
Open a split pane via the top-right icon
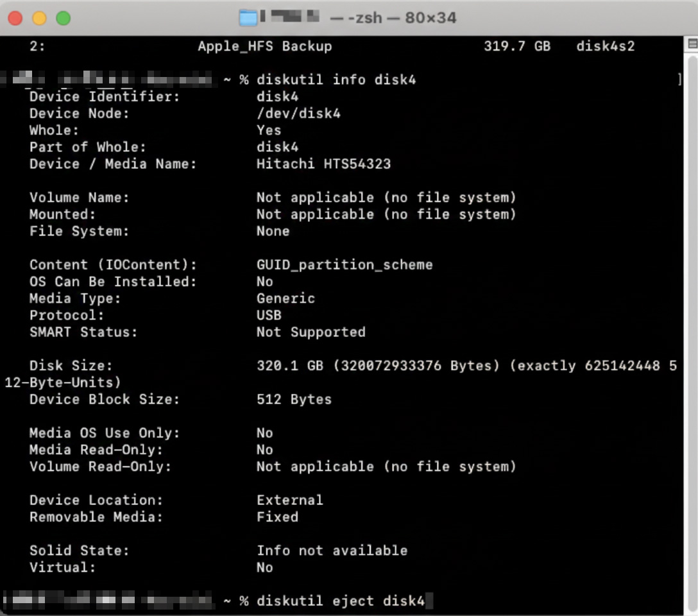tap(692, 44)
